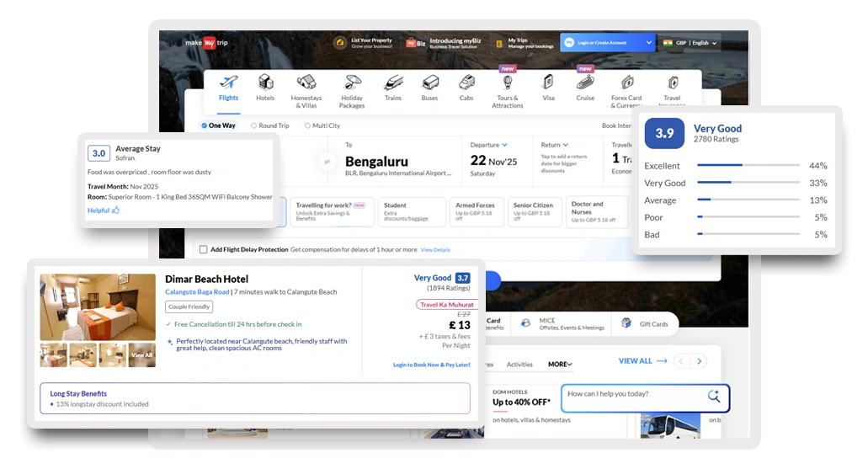
Task: Select the Armed Forces fare option
Action: pos(477,211)
